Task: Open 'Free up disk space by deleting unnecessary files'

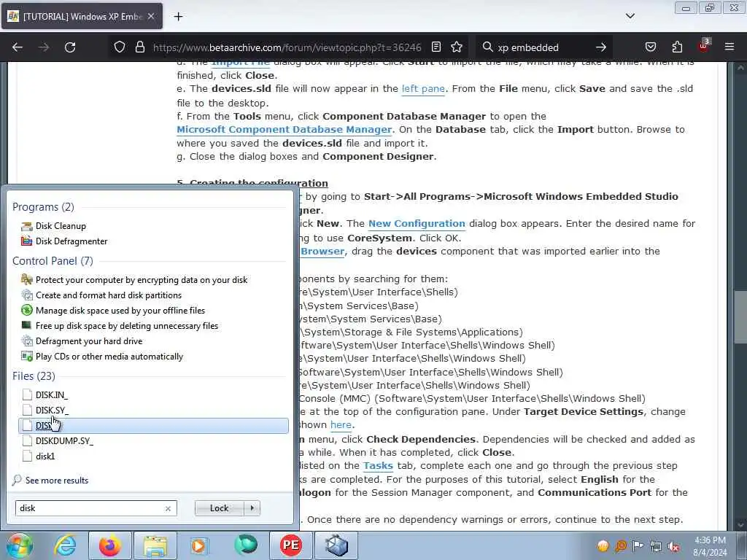Action: point(127,326)
